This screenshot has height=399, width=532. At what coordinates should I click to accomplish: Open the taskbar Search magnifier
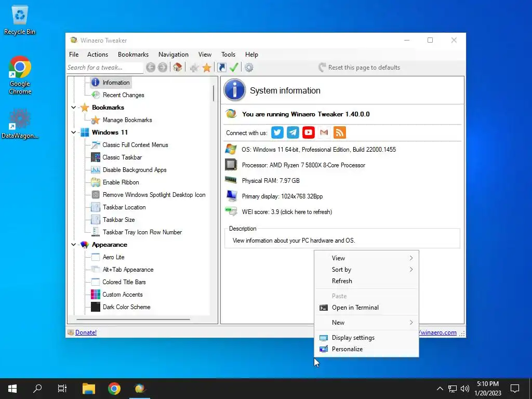point(37,389)
